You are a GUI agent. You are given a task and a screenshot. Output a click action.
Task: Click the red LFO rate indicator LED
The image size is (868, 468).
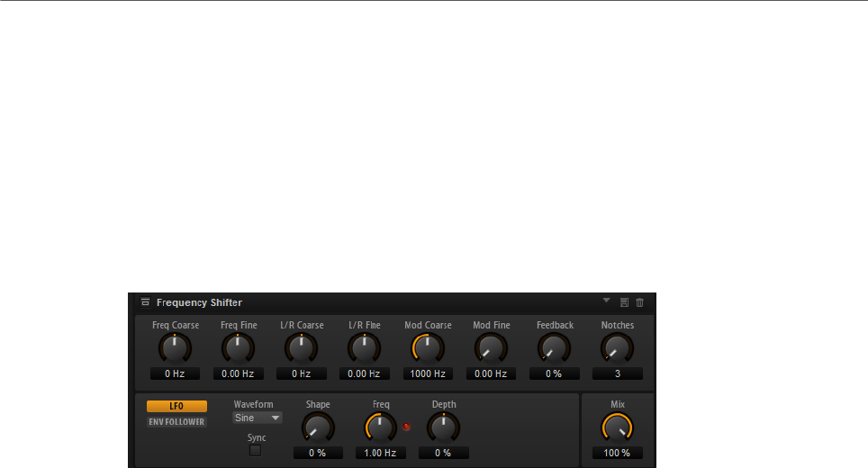(x=406, y=427)
